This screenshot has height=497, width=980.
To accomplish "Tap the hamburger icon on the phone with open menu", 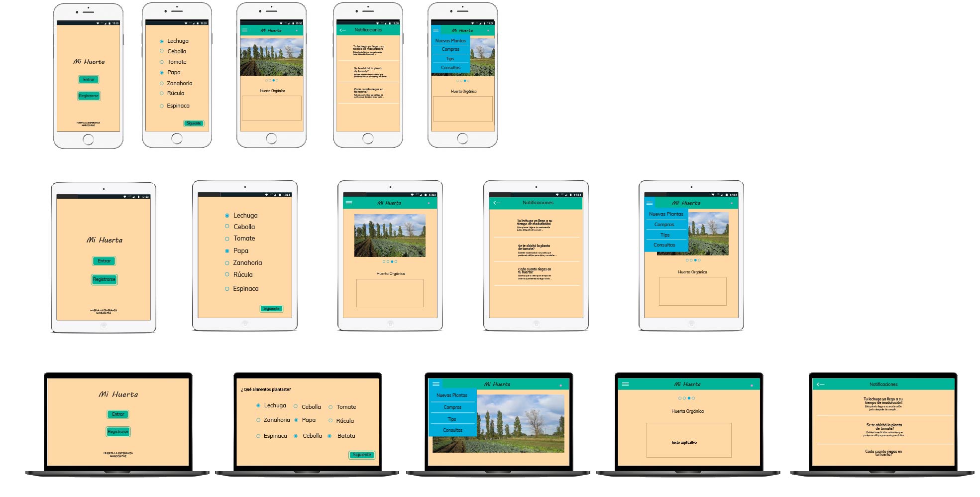I will [436, 30].
